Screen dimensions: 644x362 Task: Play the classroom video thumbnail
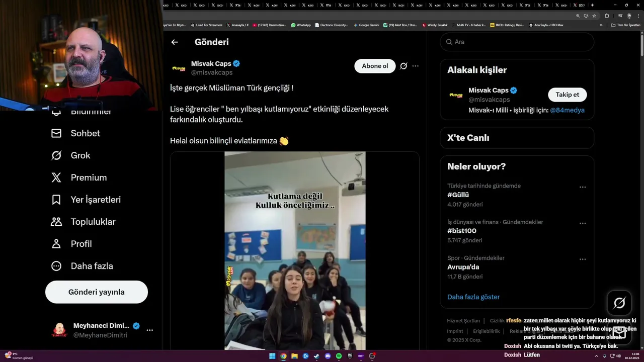tap(295, 250)
